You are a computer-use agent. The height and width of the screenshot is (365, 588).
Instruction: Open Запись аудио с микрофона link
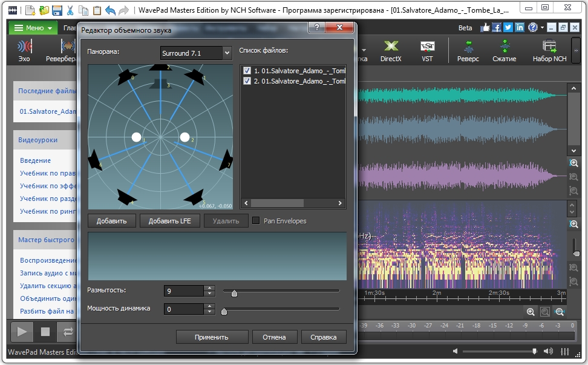(x=48, y=273)
